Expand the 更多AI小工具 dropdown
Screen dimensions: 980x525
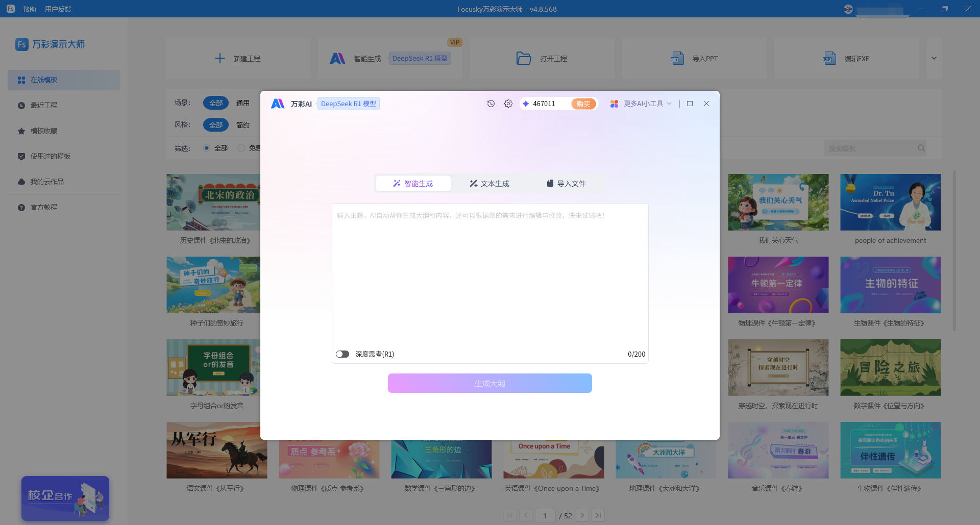(669, 104)
